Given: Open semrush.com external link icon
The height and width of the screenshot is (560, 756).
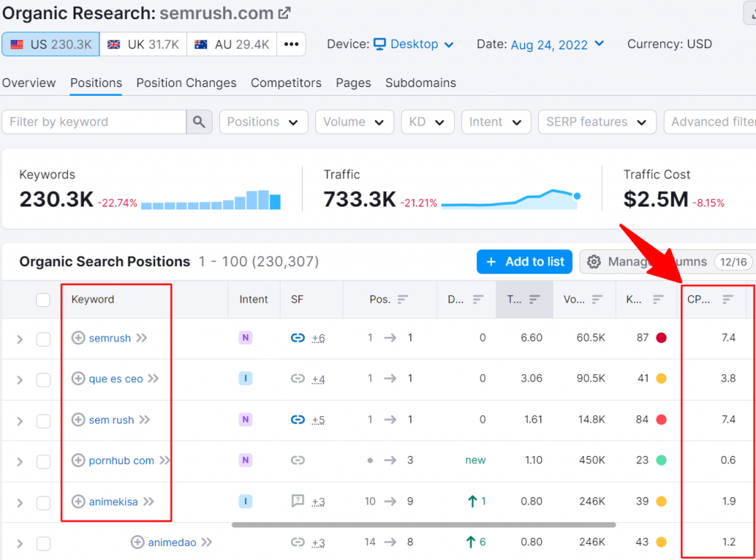Looking at the screenshot, I should pos(284,13).
